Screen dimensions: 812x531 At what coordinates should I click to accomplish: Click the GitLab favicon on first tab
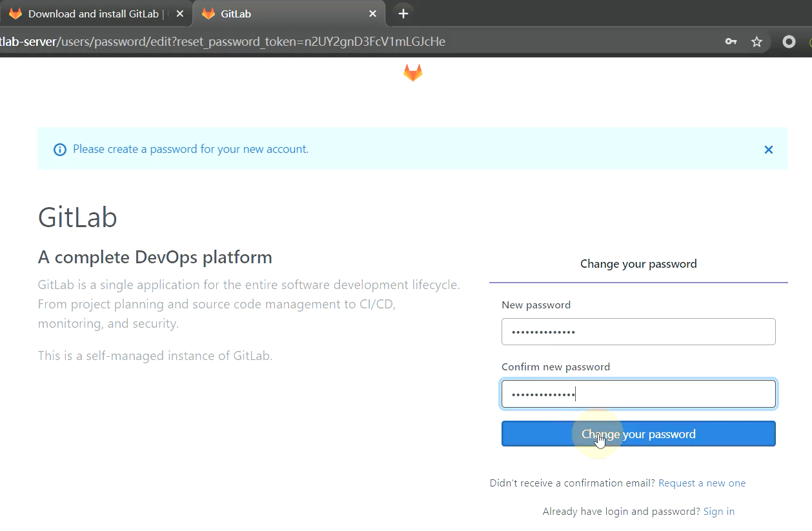(15, 14)
